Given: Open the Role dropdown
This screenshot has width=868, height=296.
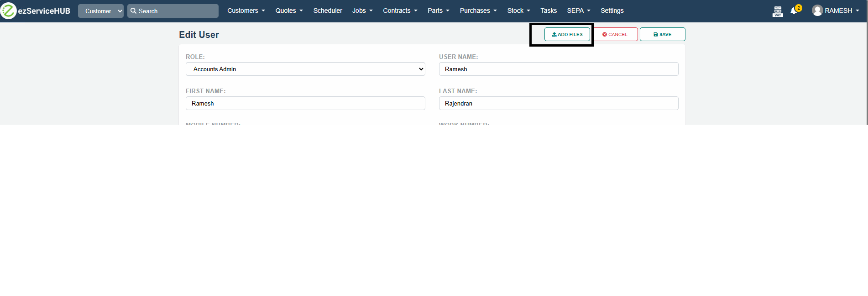Looking at the screenshot, I should pyautogui.click(x=305, y=69).
